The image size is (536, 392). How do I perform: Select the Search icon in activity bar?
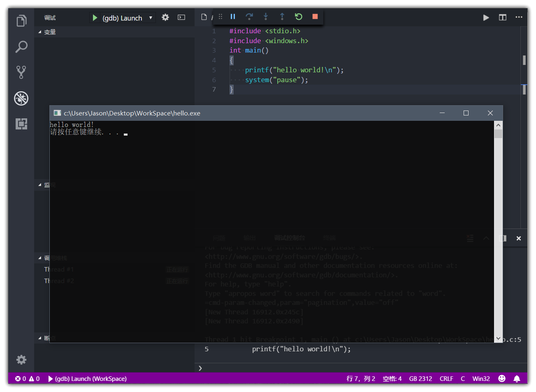click(21, 47)
